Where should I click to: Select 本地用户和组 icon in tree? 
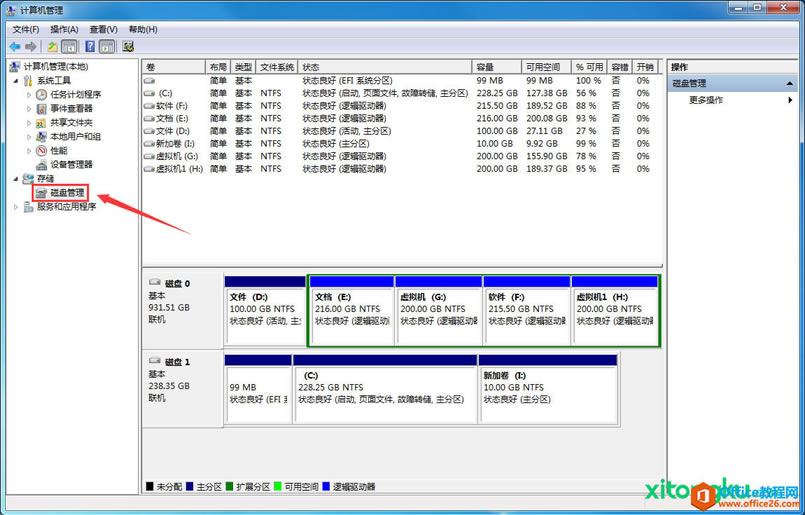tap(42, 137)
